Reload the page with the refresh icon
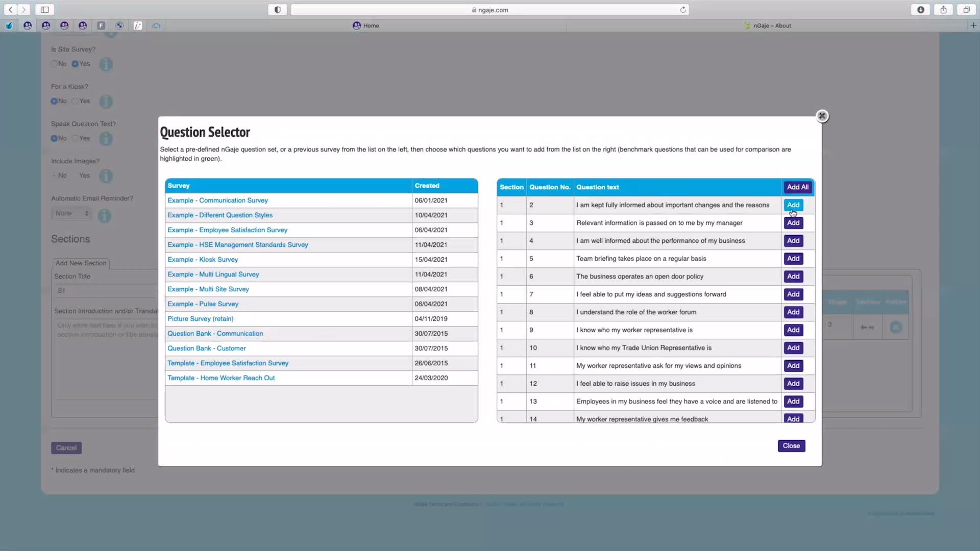The height and width of the screenshot is (551, 980). (683, 10)
